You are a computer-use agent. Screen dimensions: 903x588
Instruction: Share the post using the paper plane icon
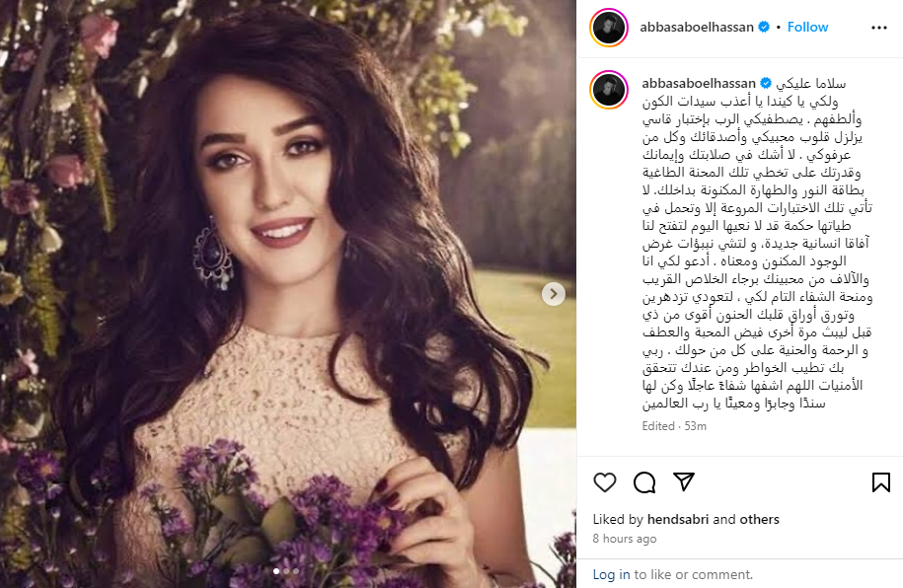(x=684, y=481)
